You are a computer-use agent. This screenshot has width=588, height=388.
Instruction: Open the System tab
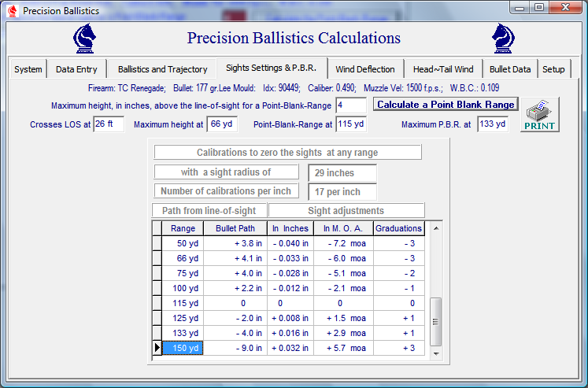pyautogui.click(x=28, y=69)
